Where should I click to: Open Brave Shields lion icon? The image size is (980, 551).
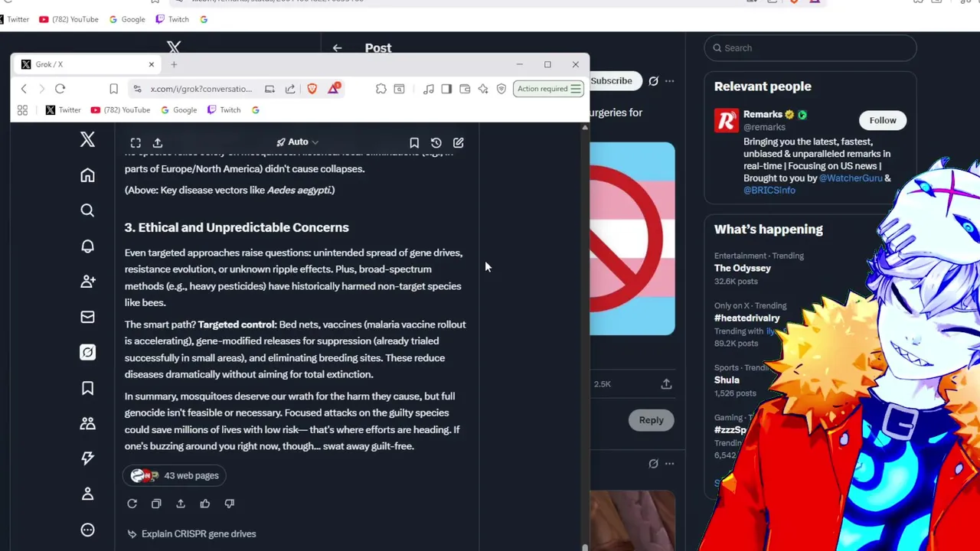click(x=312, y=89)
